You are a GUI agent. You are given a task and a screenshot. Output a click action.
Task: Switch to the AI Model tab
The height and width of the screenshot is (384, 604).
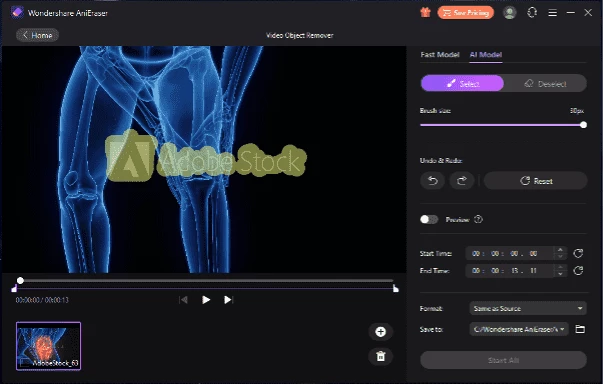pos(485,55)
